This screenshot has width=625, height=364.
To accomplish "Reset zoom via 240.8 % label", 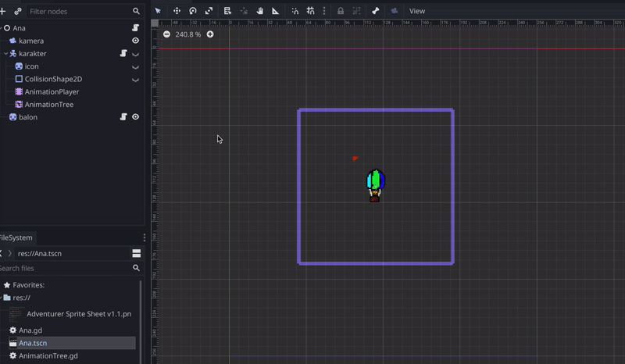I will coord(188,34).
